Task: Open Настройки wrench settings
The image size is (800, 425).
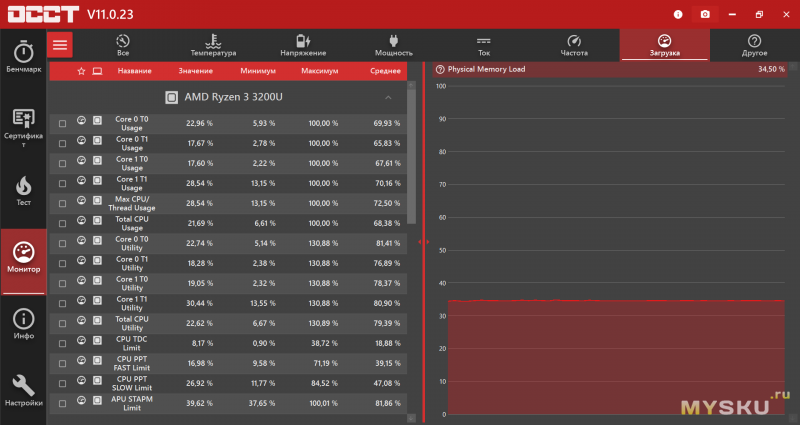Action: 23,390
